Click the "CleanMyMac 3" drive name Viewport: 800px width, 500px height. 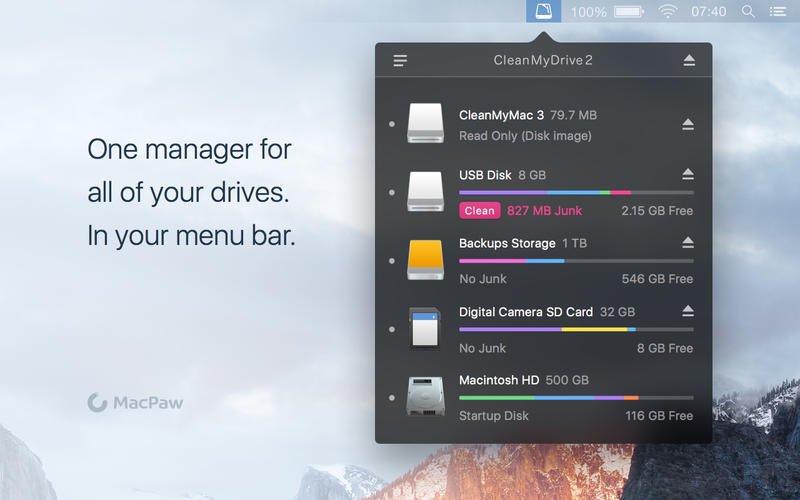pos(502,115)
